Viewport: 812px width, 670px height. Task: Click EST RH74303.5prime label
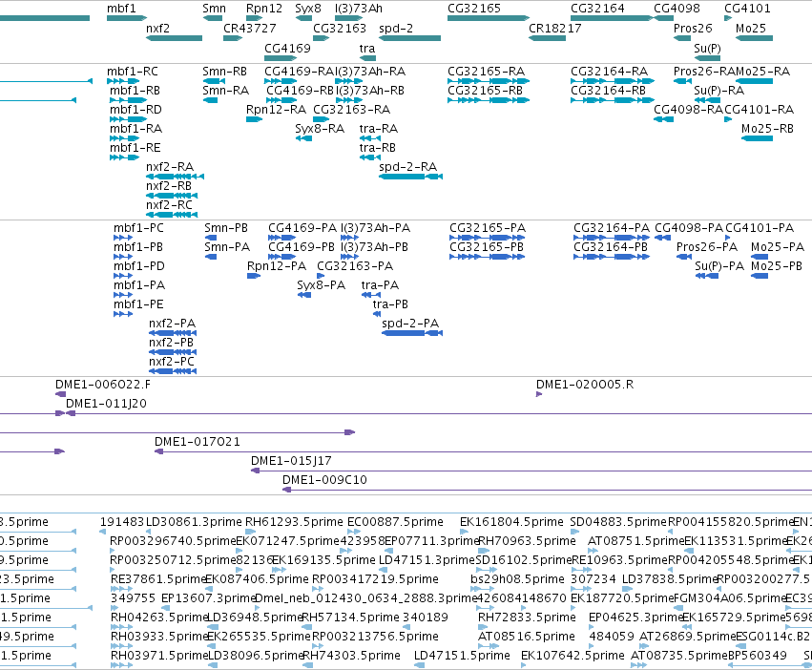click(351, 656)
